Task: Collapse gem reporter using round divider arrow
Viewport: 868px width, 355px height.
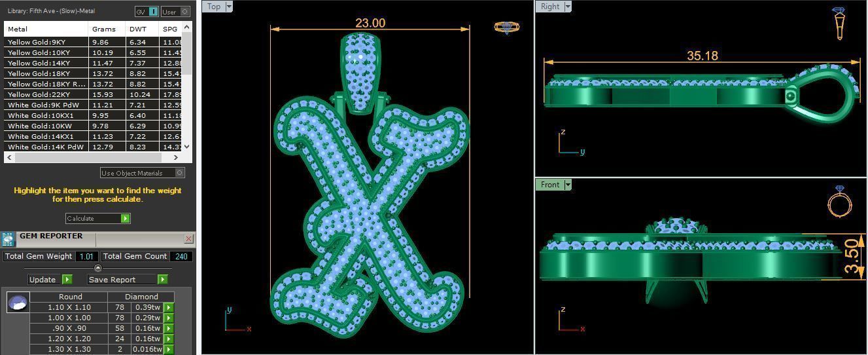Action: tap(98, 268)
